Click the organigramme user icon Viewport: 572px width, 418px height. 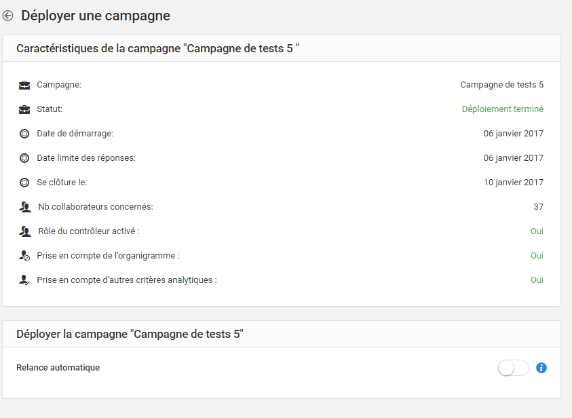[x=24, y=256]
